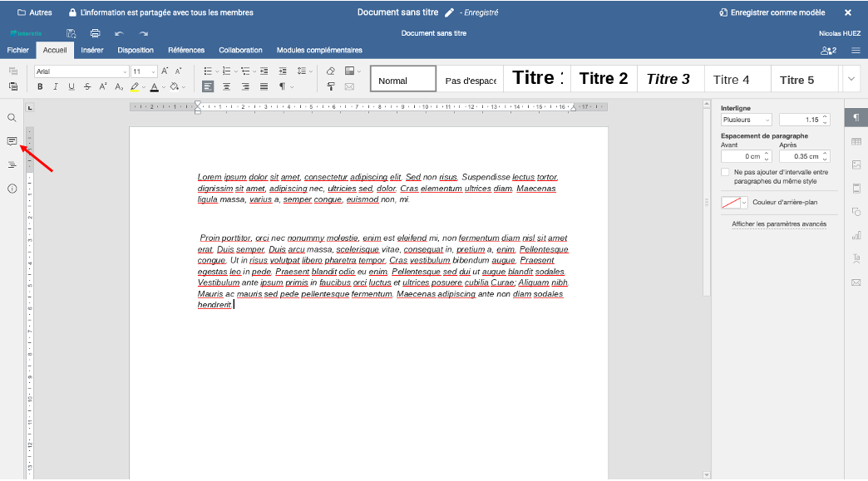Click the paste icon in the toolbar
The height and width of the screenshot is (481, 868).
[13, 86]
